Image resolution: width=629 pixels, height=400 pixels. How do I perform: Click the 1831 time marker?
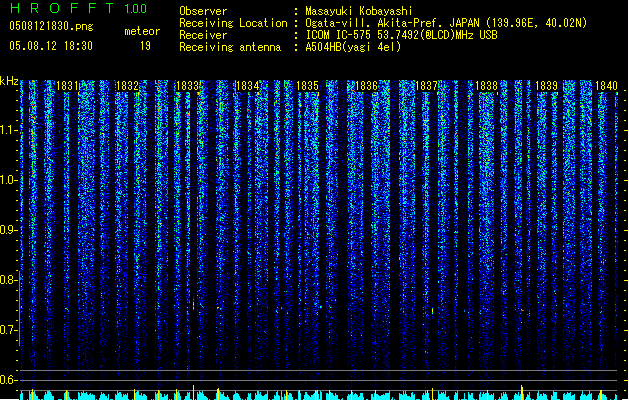click(x=67, y=86)
